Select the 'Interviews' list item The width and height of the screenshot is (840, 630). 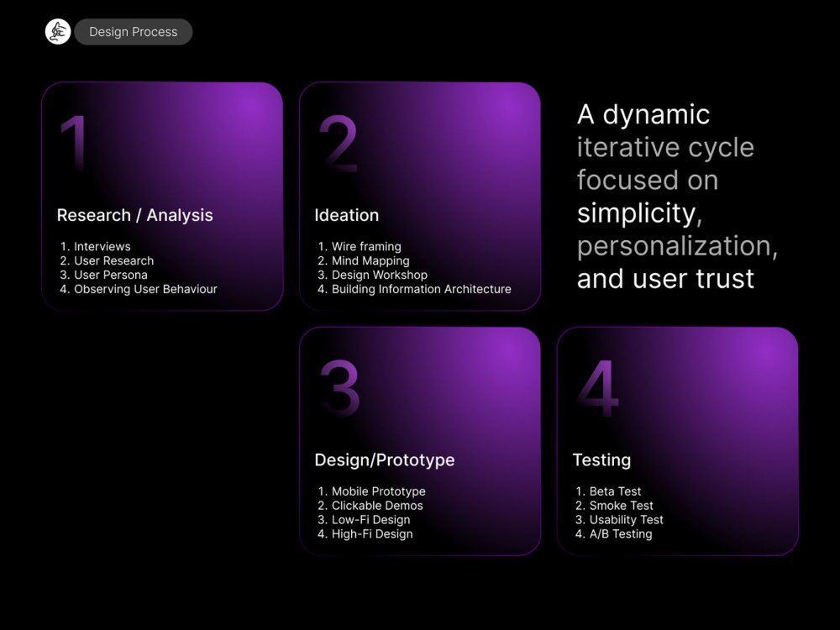[x=96, y=246]
